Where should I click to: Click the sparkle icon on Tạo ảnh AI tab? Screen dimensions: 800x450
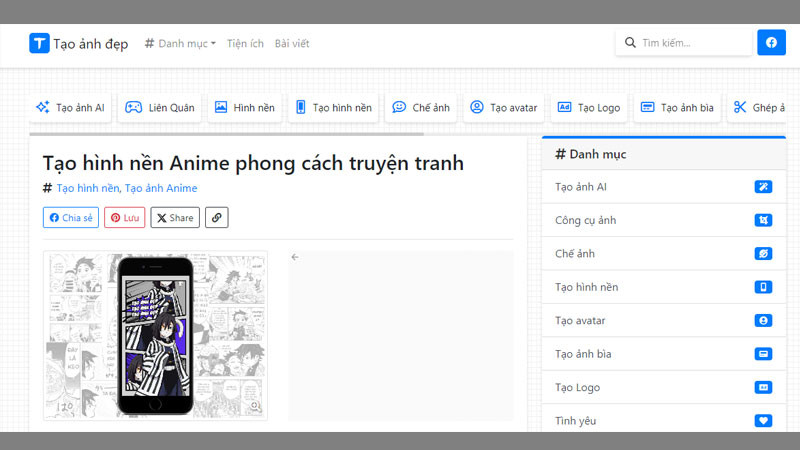pyautogui.click(x=43, y=107)
